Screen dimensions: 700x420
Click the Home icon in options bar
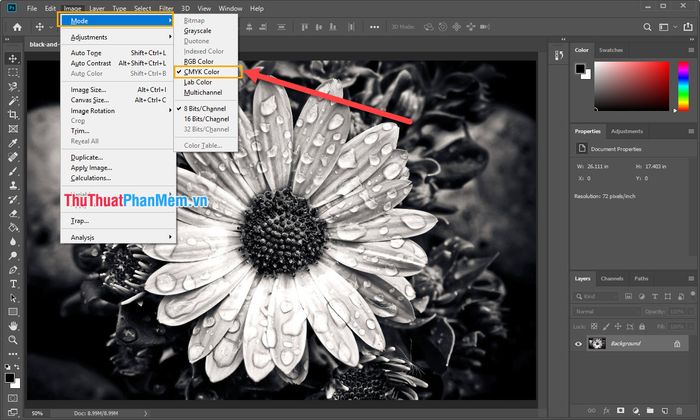tap(17, 27)
